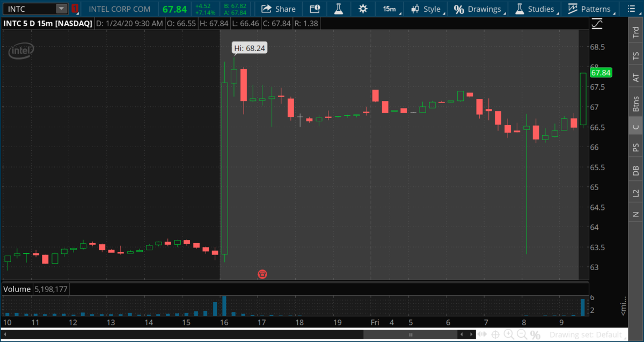Click the horizontal expand arrows icon
The height and width of the screenshot is (342, 644).
(483, 334)
